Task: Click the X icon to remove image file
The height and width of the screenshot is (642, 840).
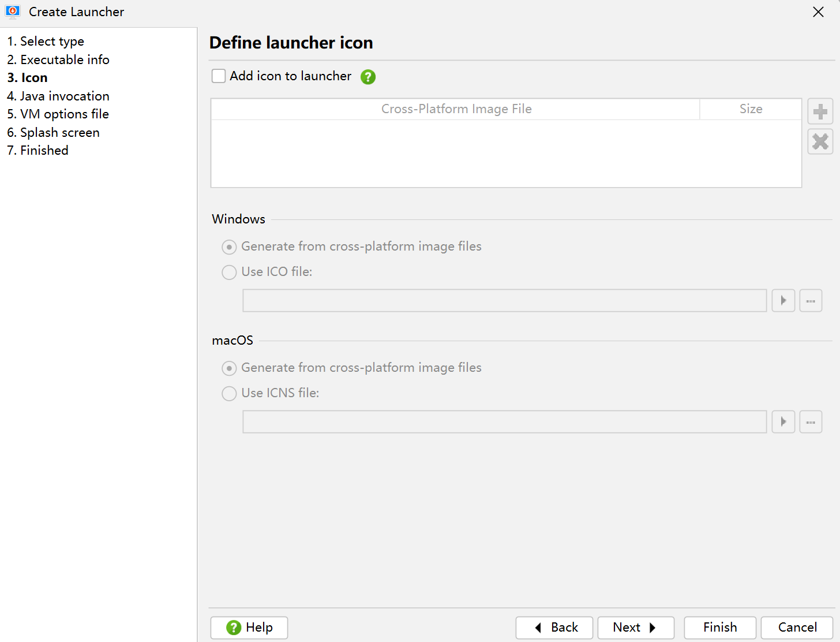Action: [820, 141]
